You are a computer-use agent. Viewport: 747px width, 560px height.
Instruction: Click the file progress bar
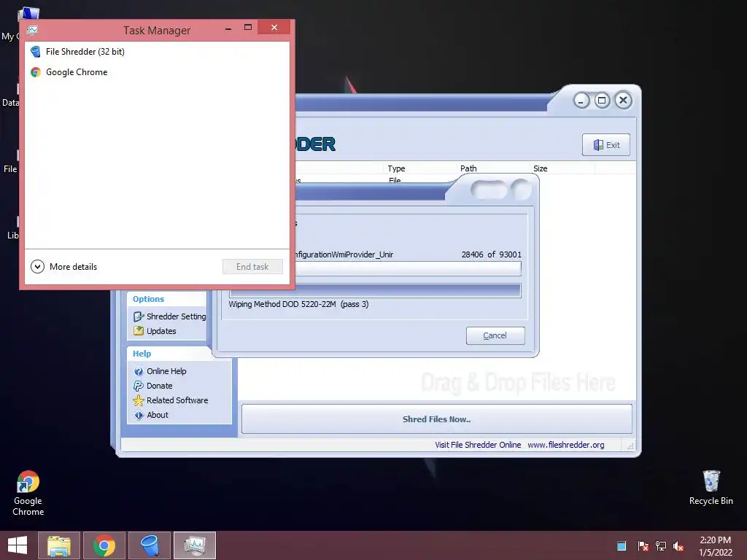[x=408, y=268]
